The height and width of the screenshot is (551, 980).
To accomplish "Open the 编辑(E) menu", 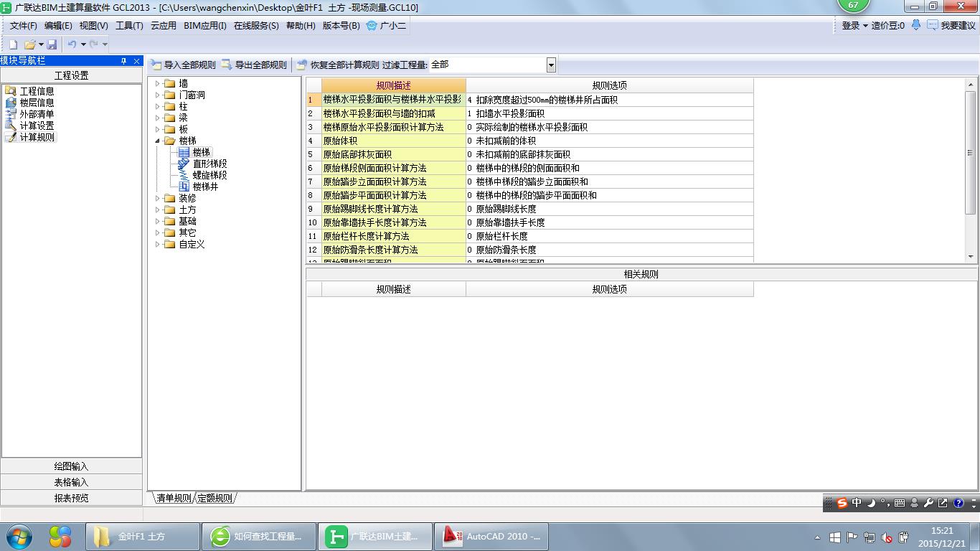I will tap(58, 26).
